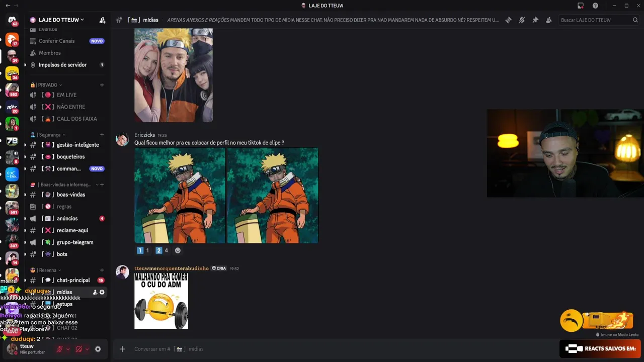The image size is (644, 362).
Task: Click Ericzicks username
Action: [x=144, y=135]
